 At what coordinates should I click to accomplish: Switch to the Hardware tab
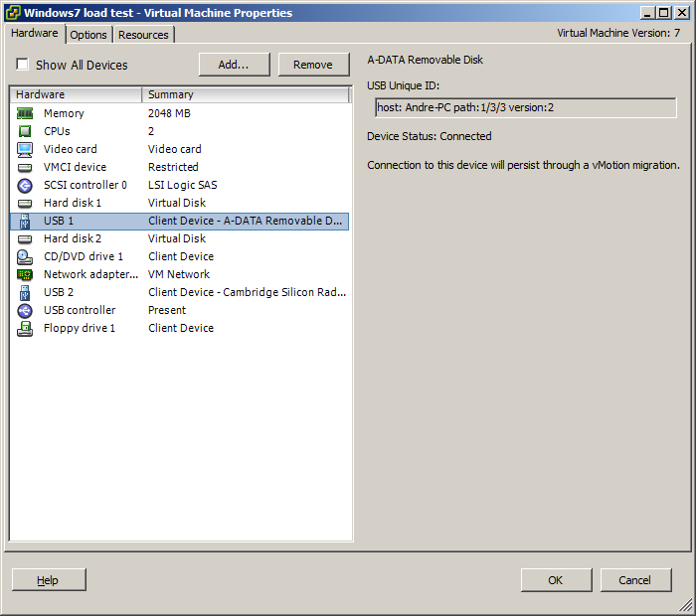tap(35, 33)
